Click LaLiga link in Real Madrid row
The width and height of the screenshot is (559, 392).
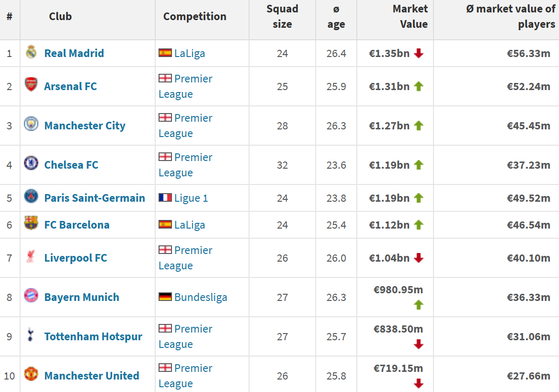(x=190, y=53)
